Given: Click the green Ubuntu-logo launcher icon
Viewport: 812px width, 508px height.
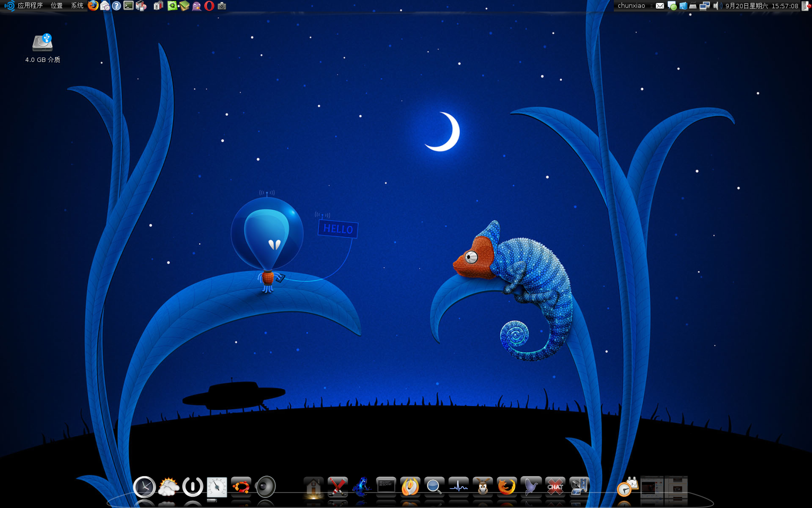Looking at the screenshot, I should pyautogui.click(x=172, y=6).
